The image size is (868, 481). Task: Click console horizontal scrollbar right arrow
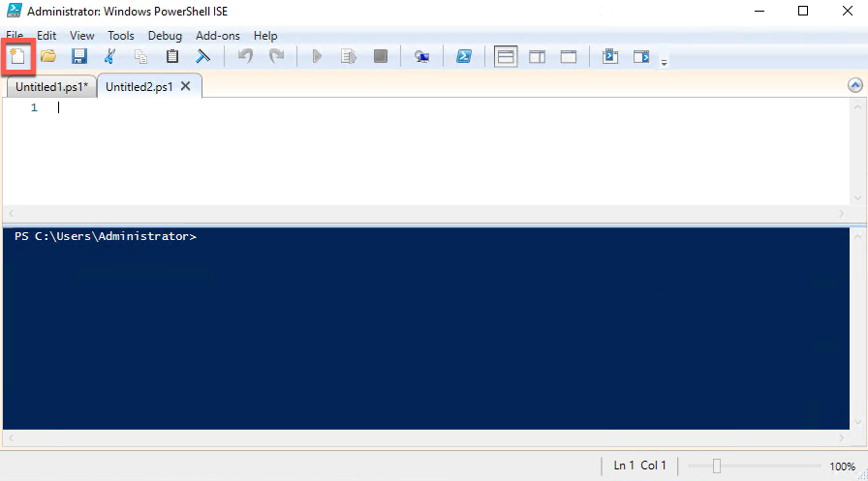click(841, 437)
